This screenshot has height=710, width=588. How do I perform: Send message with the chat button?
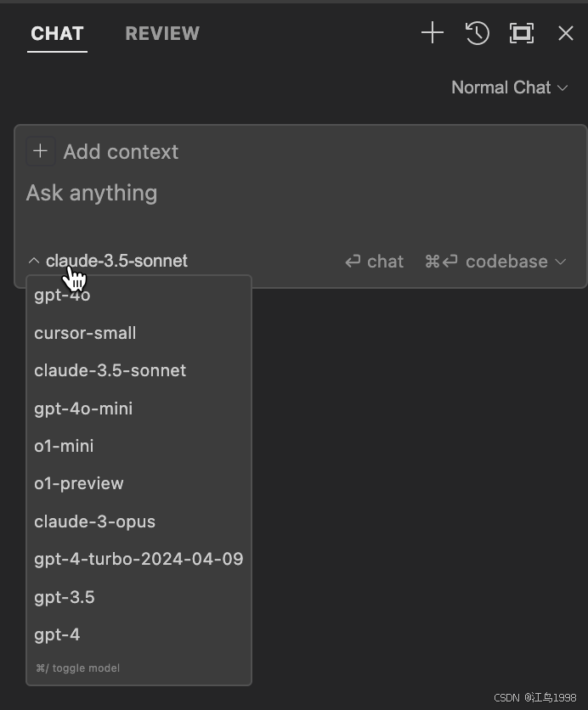374,262
